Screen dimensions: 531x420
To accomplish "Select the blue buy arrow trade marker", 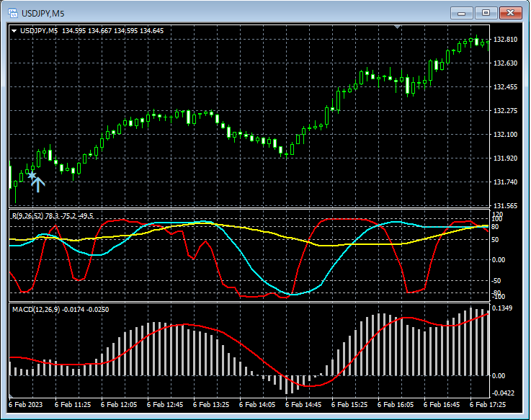I will [x=38, y=185].
